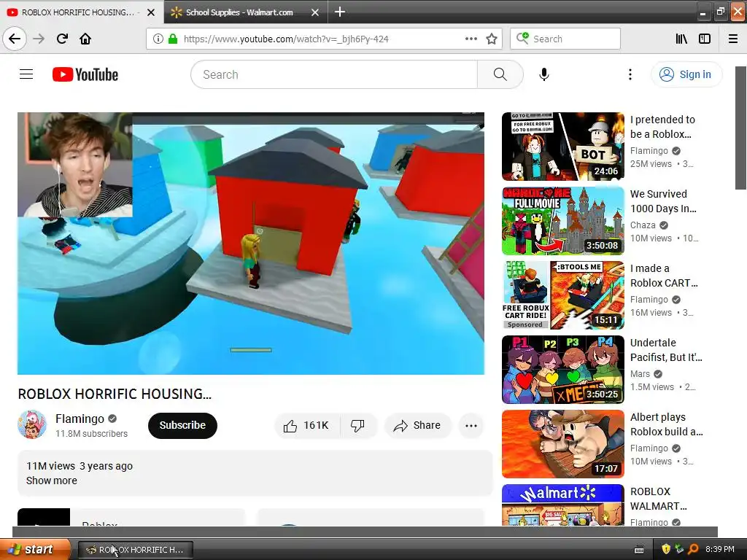Open more actions ellipsis under video
Viewport: 747px width, 560px height.
[x=471, y=426]
